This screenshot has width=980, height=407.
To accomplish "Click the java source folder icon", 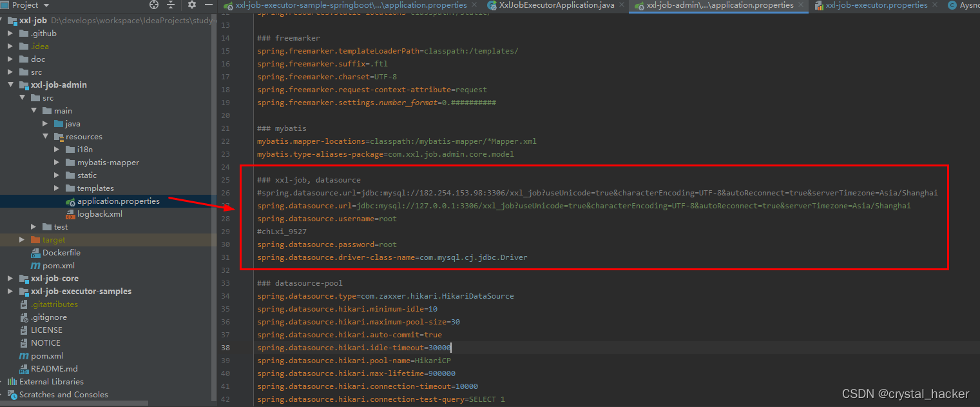I will click(59, 123).
